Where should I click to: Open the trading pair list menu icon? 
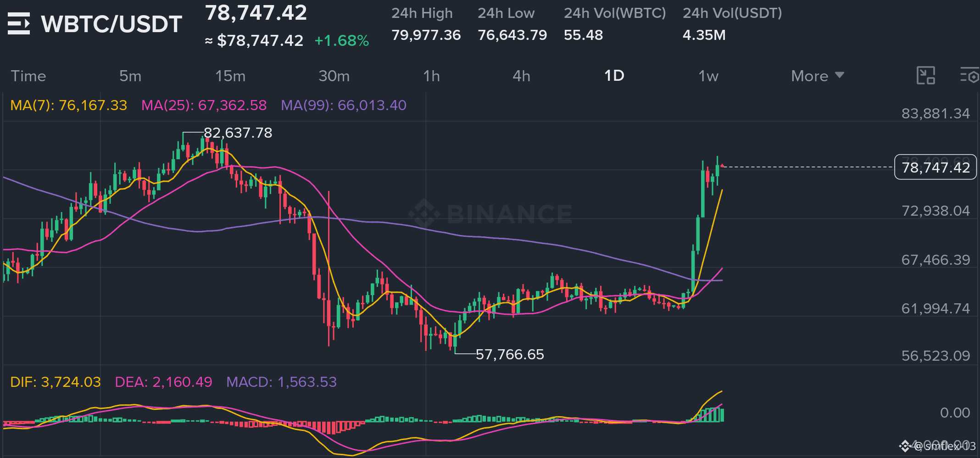point(19,23)
